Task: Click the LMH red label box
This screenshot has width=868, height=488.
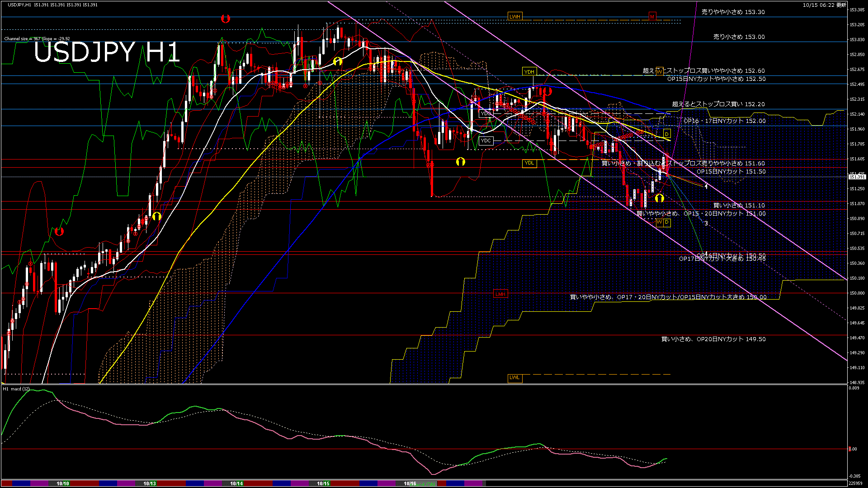Action: point(500,294)
